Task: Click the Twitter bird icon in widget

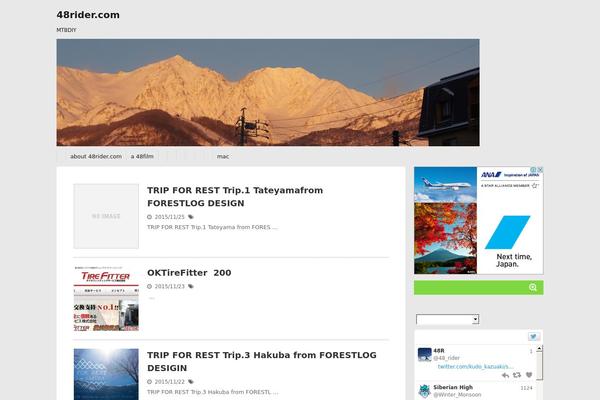Action: (x=533, y=336)
